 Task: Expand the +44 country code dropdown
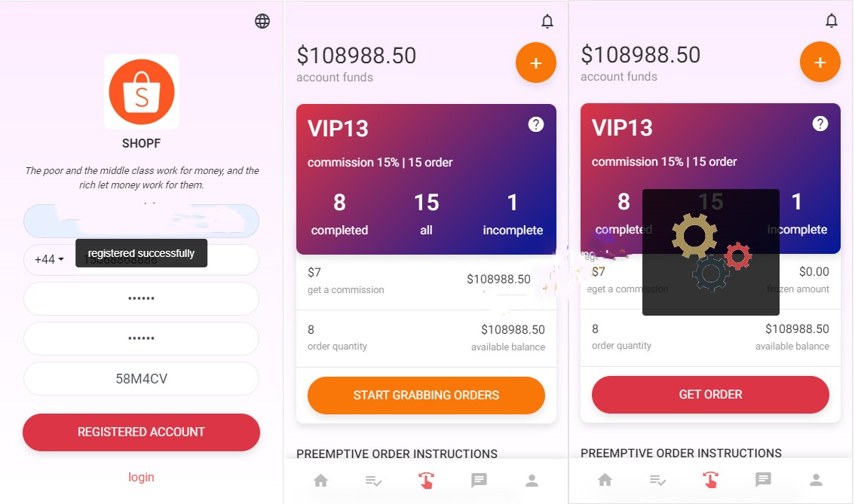click(x=49, y=259)
